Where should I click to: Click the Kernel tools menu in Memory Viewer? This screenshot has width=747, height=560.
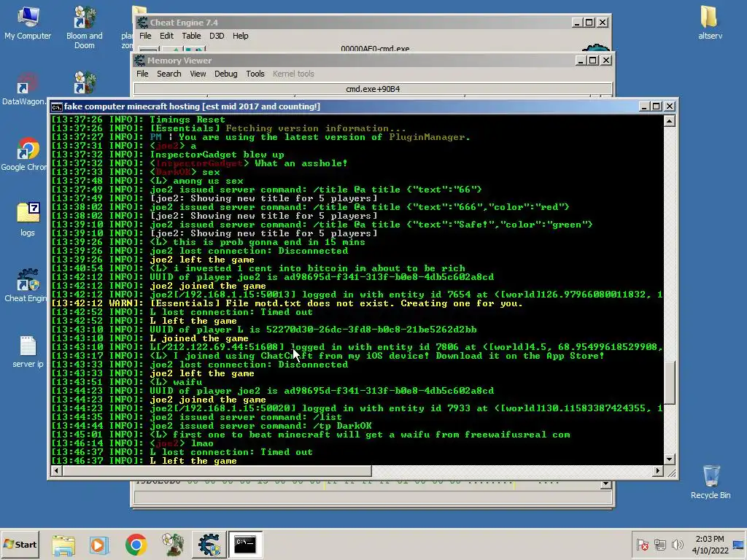click(x=293, y=74)
